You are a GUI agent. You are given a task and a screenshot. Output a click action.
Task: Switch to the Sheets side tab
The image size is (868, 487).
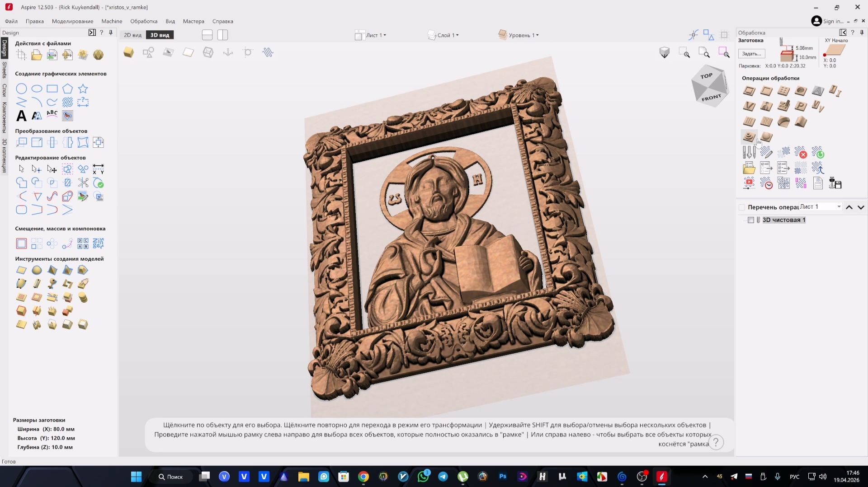[x=4, y=70]
